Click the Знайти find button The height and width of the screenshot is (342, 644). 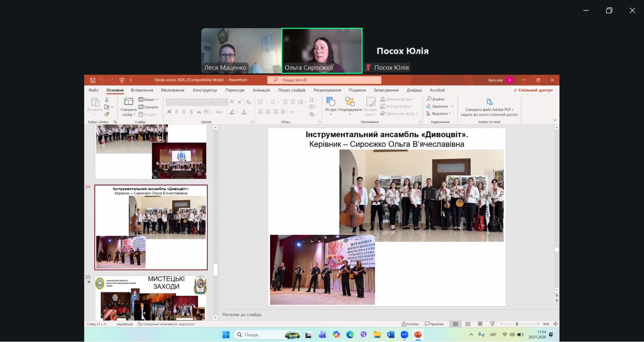click(x=436, y=99)
